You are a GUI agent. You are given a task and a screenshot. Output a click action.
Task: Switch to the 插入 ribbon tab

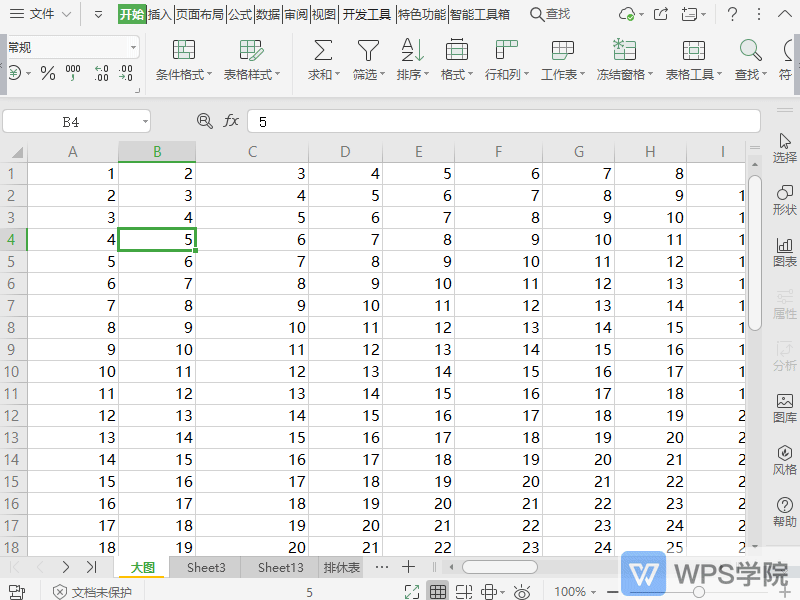160,14
